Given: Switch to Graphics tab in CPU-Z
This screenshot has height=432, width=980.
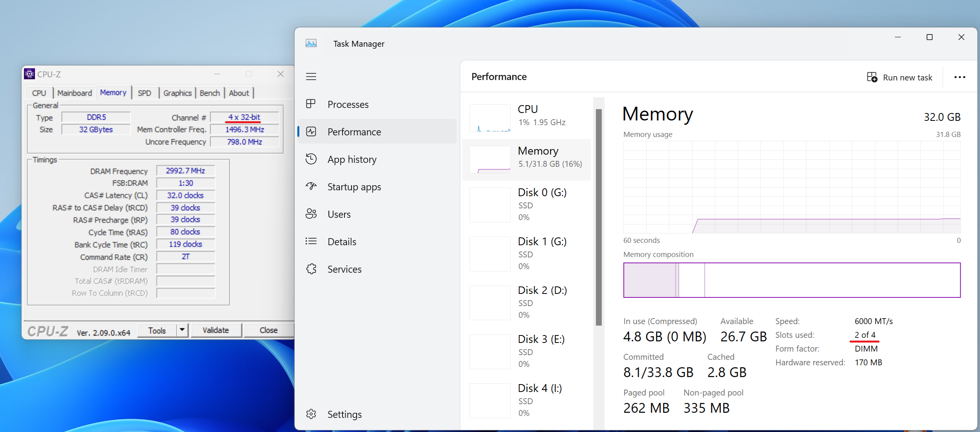Looking at the screenshot, I should click(x=178, y=93).
